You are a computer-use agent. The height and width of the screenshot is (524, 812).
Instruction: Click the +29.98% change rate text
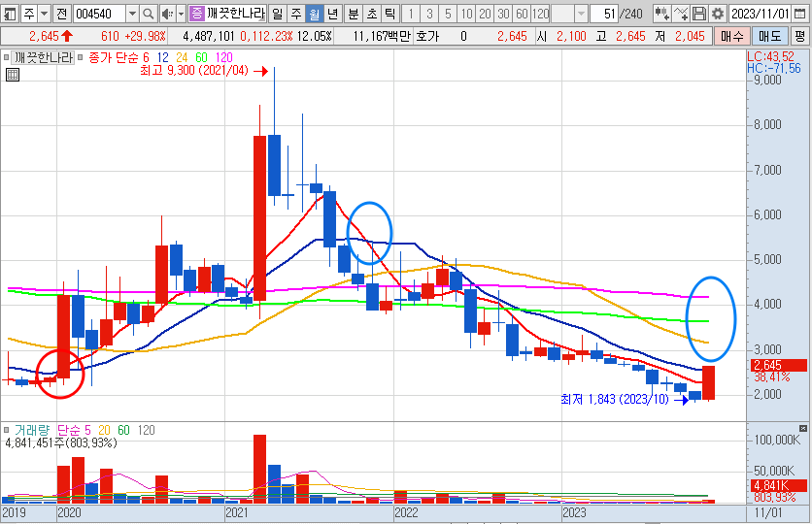[146, 36]
